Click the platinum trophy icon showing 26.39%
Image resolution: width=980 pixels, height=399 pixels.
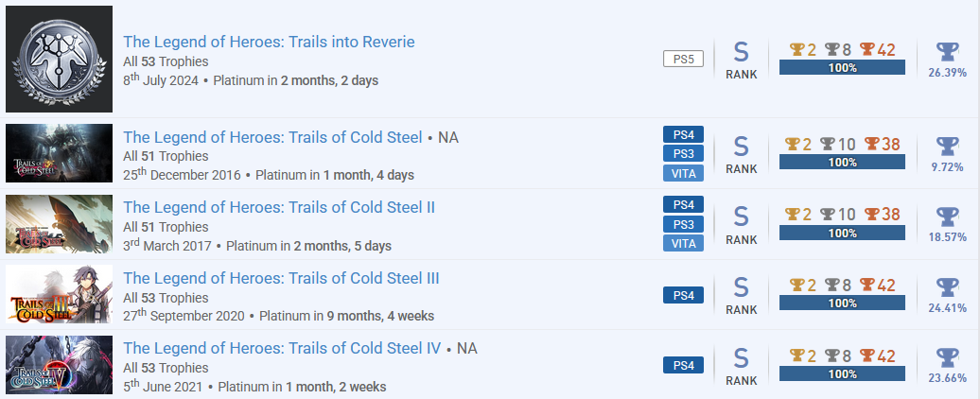(948, 52)
